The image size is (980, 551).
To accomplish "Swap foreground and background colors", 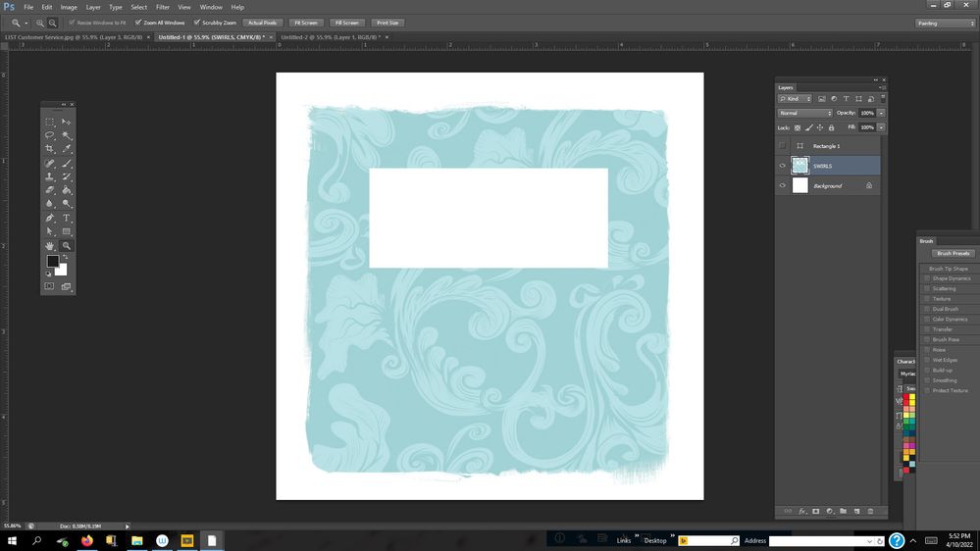I will 65,257.
